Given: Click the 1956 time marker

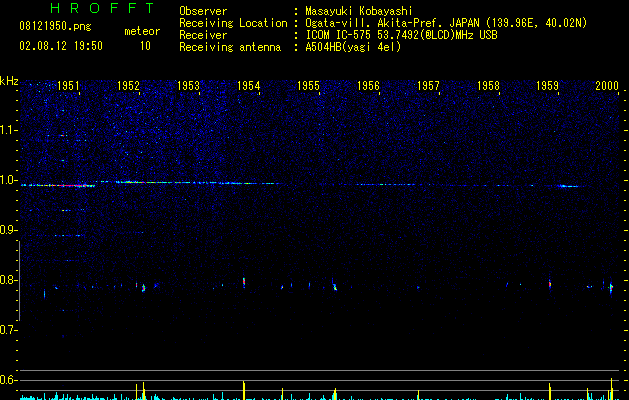Looking at the screenshot, I should point(368,86).
